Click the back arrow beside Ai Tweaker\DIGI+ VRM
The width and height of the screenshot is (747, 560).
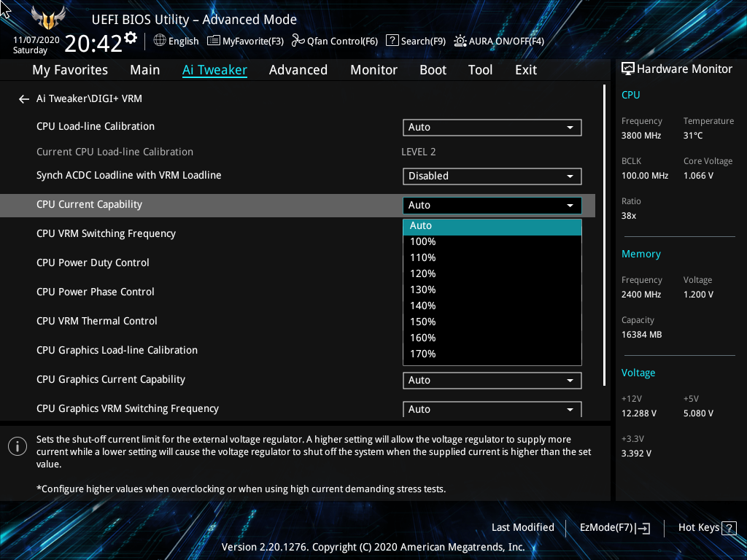tap(24, 99)
